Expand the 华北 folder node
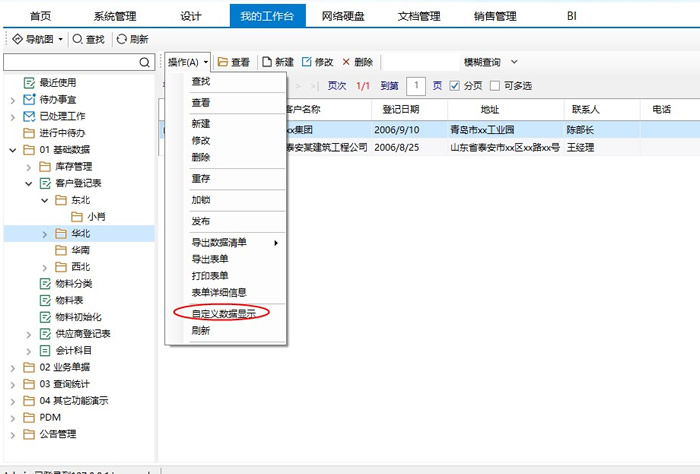The image size is (700, 474). pyautogui.click(x=45, y=234)
